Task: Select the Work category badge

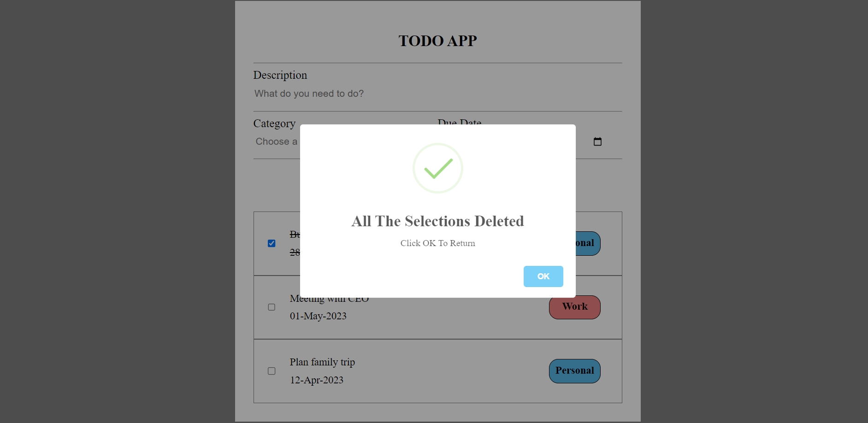Action: (574, 307)
